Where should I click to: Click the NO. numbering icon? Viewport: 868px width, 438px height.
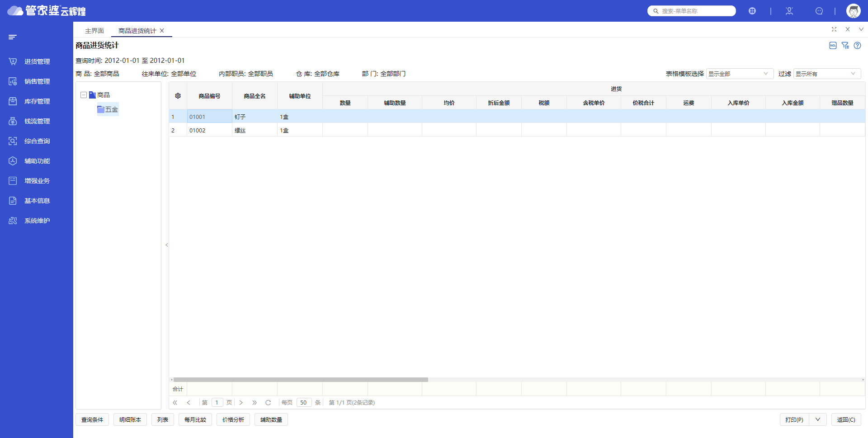pyautogui.click(x=833, y=46)
